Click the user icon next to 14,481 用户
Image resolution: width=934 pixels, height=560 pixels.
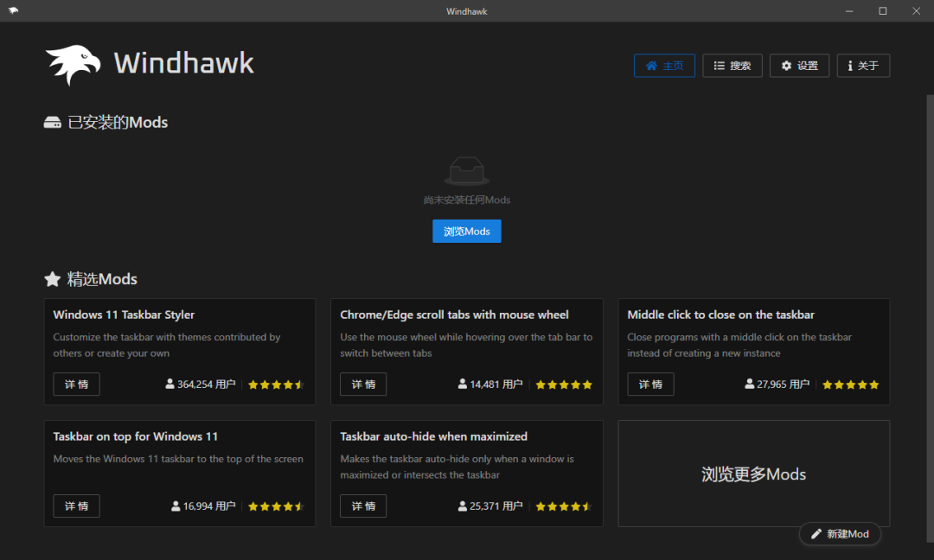pyautogui.click(x=462, y=384)
